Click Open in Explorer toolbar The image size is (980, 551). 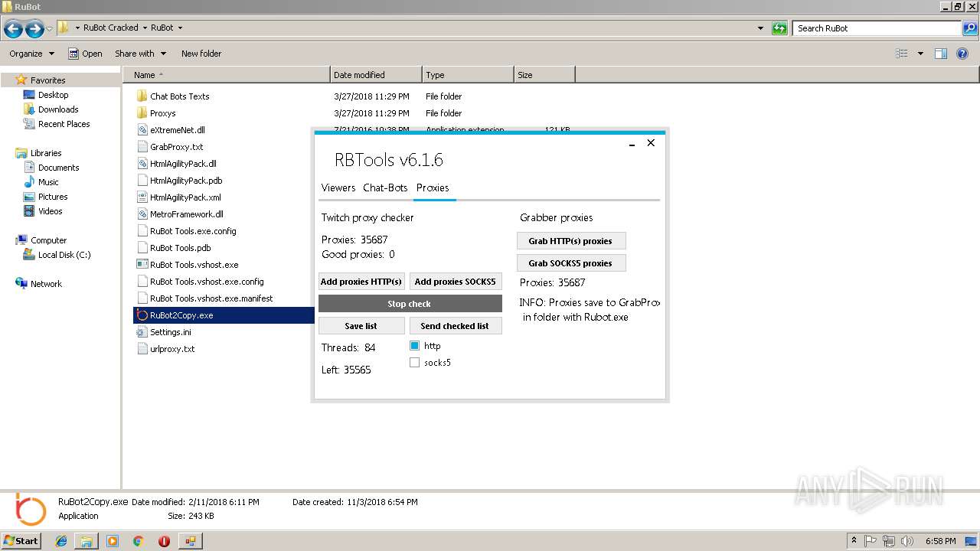tap(85, 54)
